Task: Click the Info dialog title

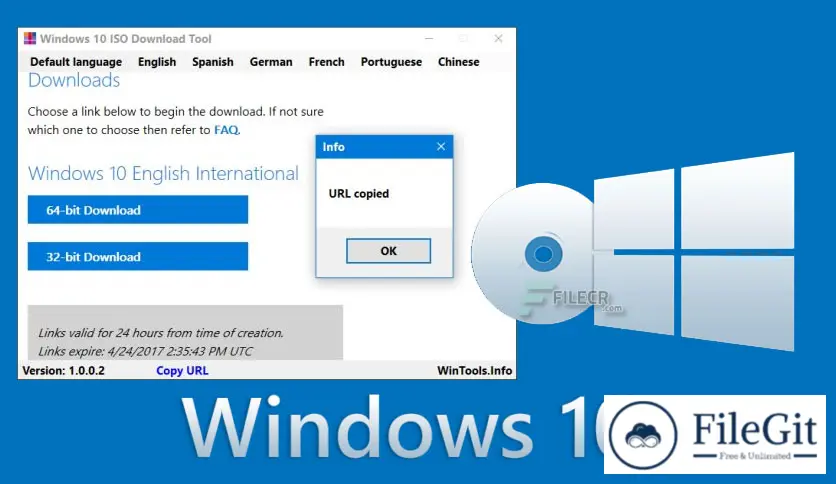Action: click(333, 147)
